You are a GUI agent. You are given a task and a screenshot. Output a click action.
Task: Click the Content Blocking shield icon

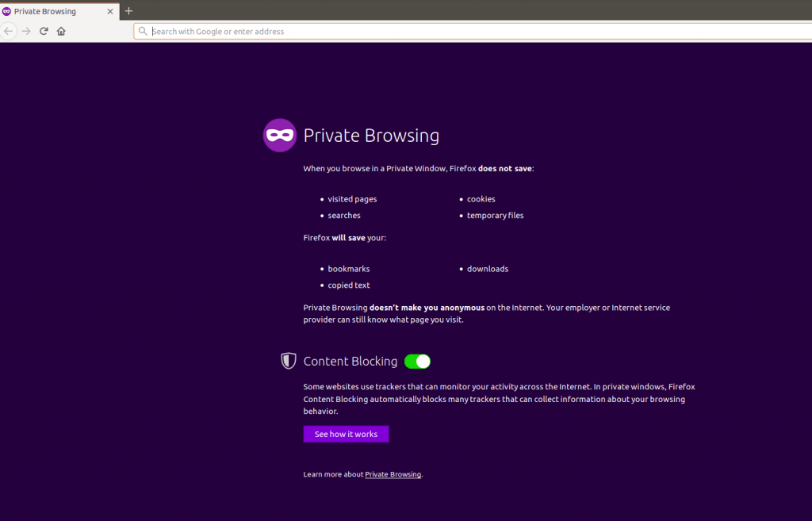(289, 361)
